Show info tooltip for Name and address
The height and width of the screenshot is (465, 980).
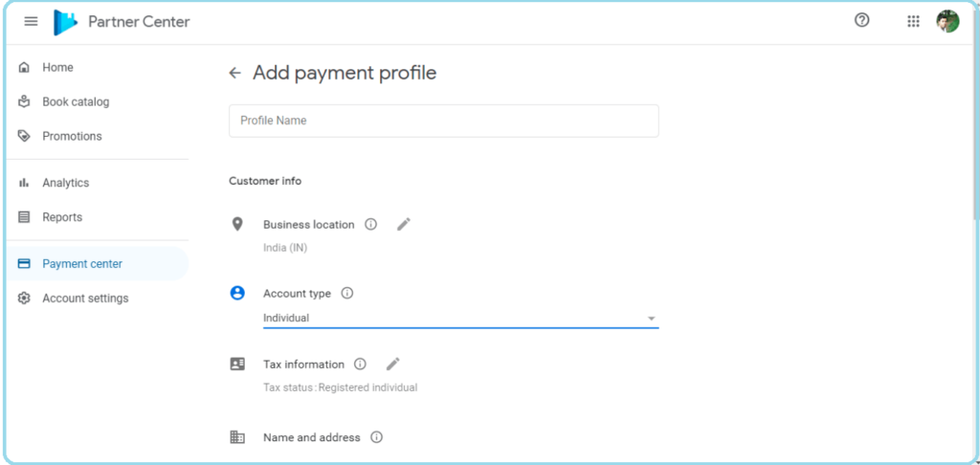(376, 437)
